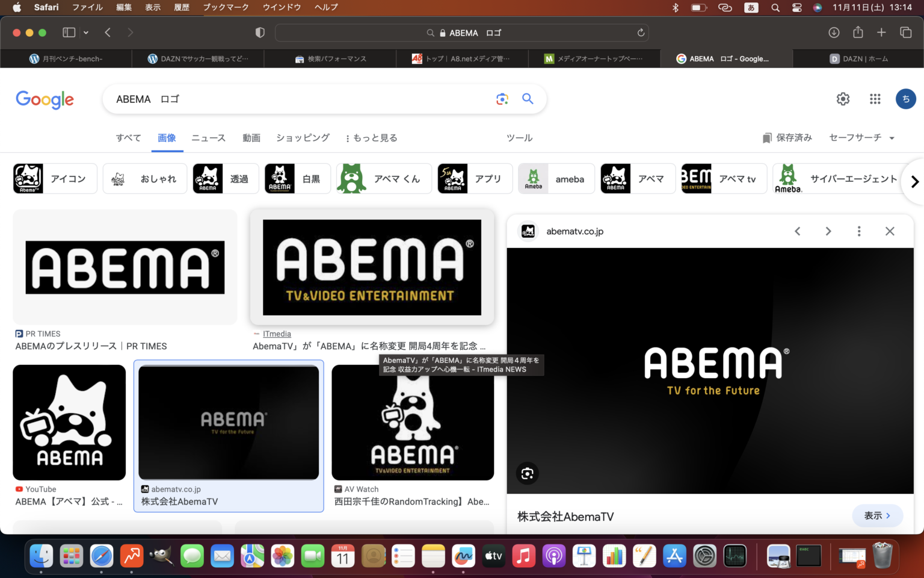924x578 pixels.
Task: Open Control Center in menu bar
Action: point(796,8)
